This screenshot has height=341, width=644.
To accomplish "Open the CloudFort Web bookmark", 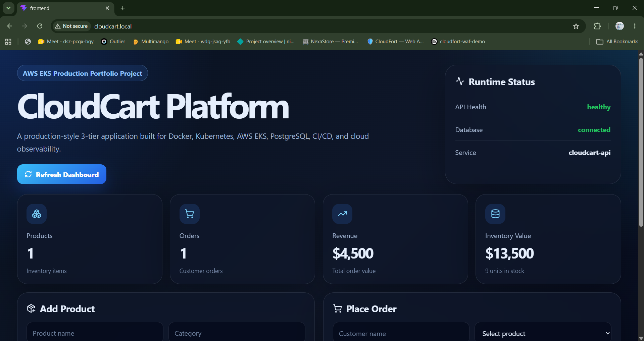I will point(395,42).
